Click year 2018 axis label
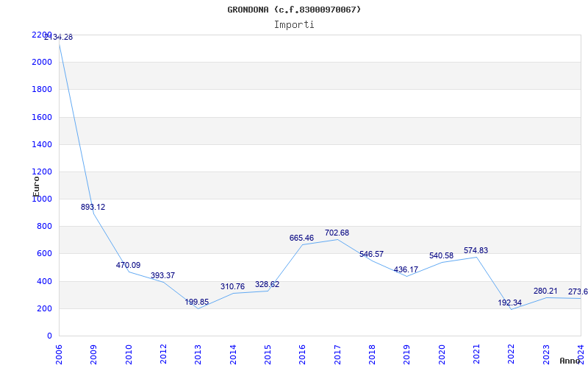The width and height of the screenshot is (588, 368). coord(372,354)
